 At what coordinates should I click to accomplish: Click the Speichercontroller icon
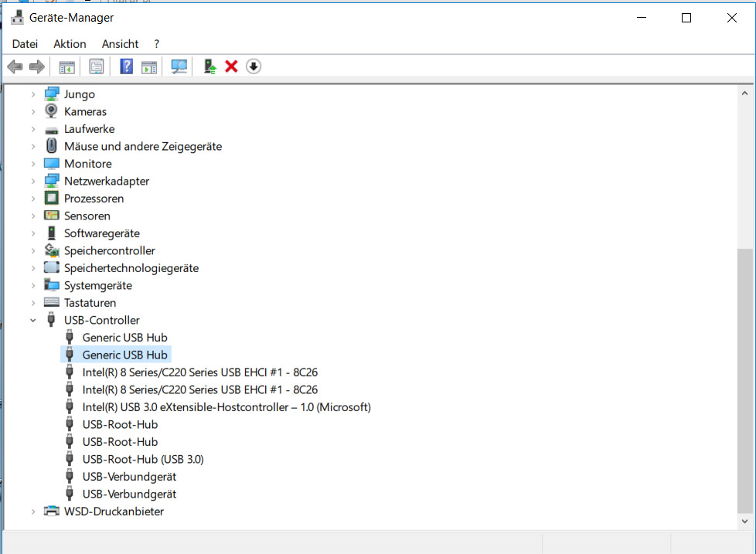click(52, 250)
